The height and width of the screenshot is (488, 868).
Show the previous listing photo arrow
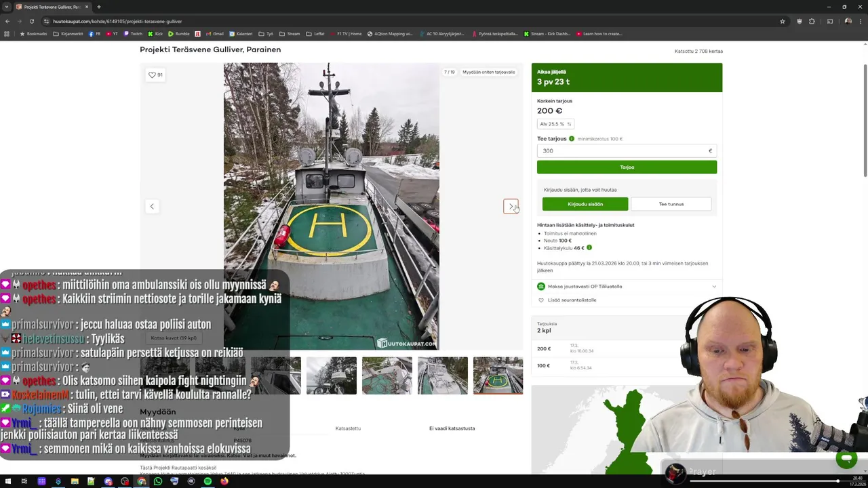click(152, 206)
